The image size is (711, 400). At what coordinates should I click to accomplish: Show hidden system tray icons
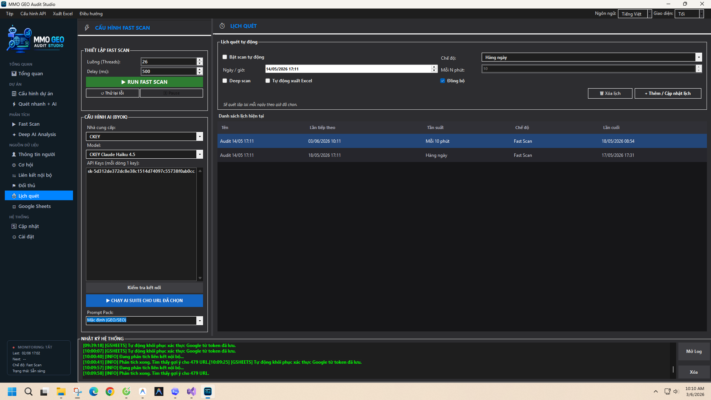click(656, 391)
